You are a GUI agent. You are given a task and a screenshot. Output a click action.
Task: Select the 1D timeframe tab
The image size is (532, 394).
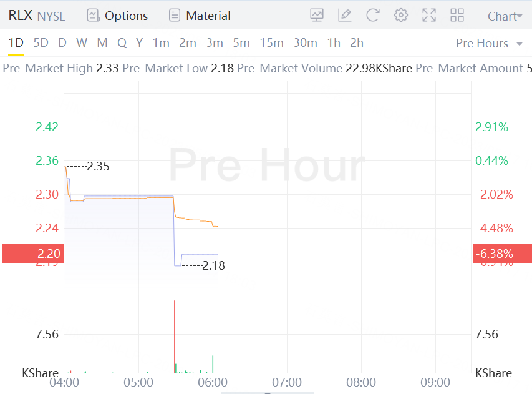16,43
